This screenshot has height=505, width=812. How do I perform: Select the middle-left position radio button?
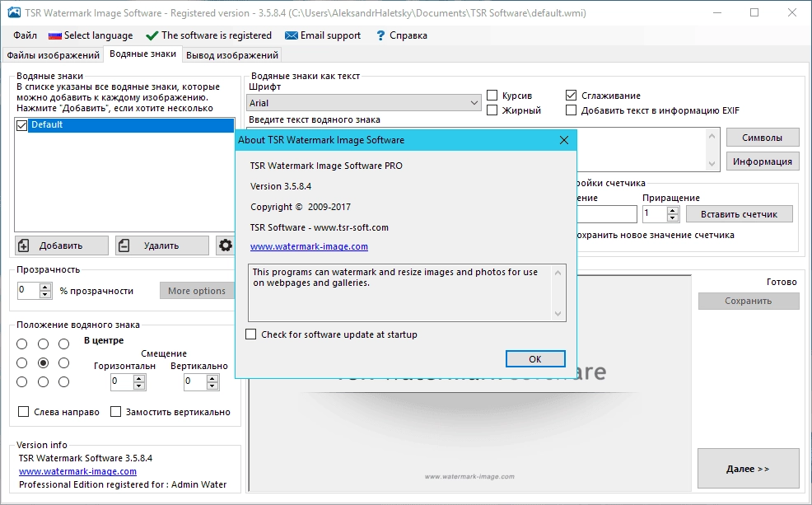[21, 363]
